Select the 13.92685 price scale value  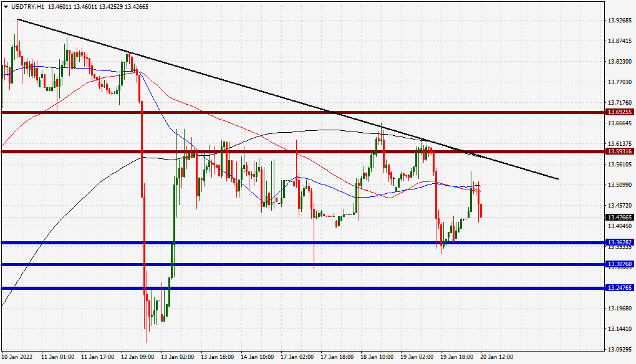point(619,21)
